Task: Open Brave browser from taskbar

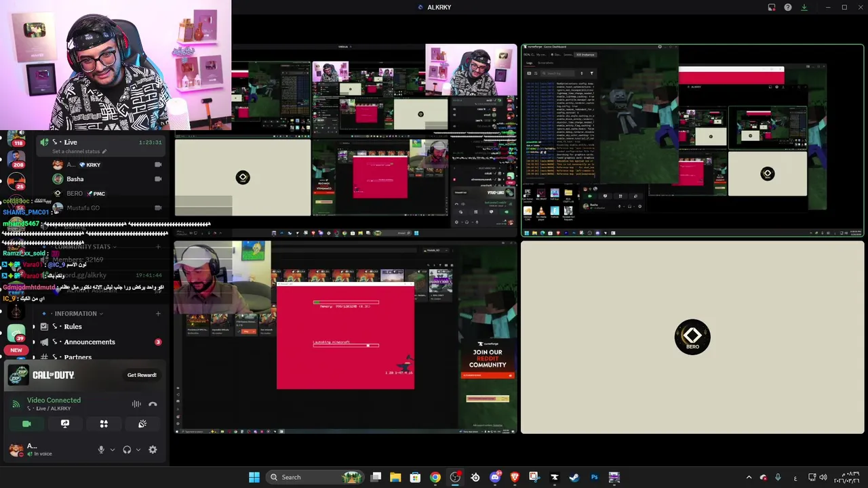Action: coord(515,477)
